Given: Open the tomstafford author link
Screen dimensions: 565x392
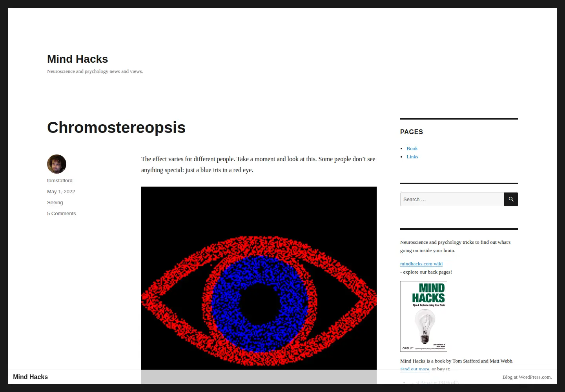Looking at the screenshot, I should (60, 181).
